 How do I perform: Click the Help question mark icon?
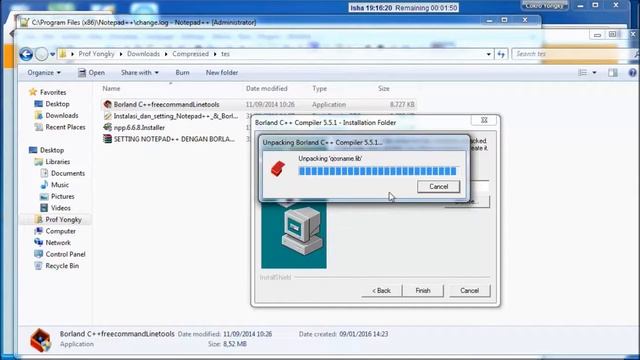632,73
